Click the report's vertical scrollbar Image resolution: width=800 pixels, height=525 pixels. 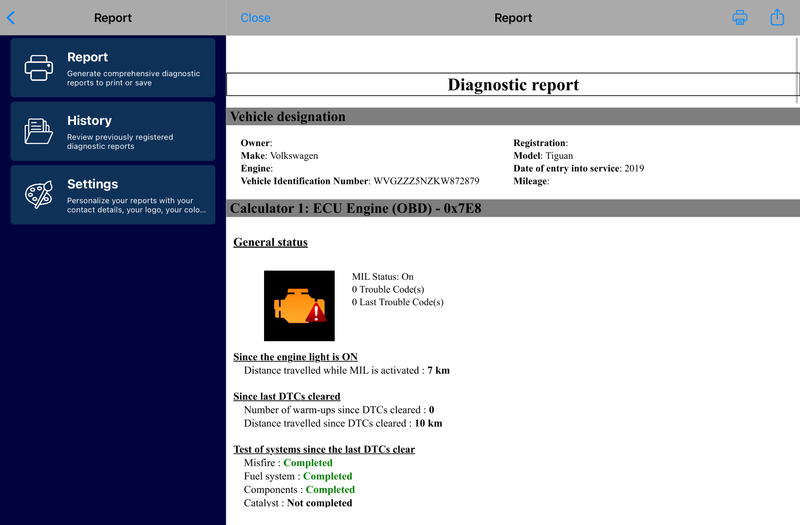pyautogui.click(x=796, y=70)
